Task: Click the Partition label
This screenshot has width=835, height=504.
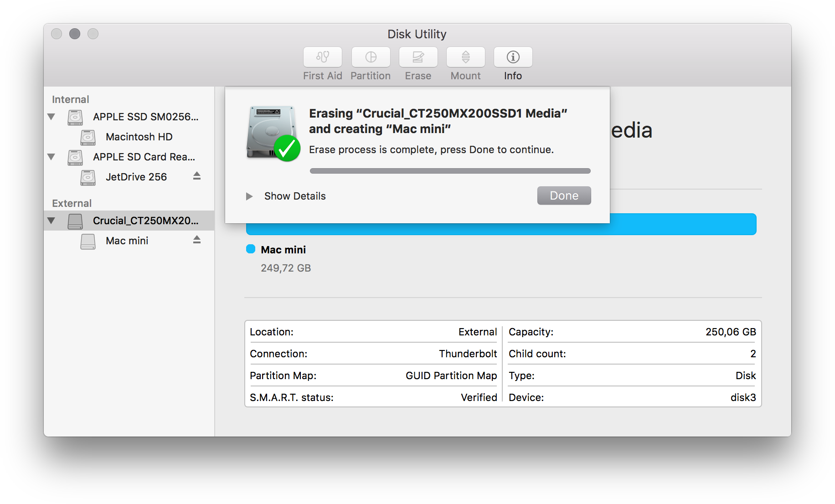Action: 371,76
